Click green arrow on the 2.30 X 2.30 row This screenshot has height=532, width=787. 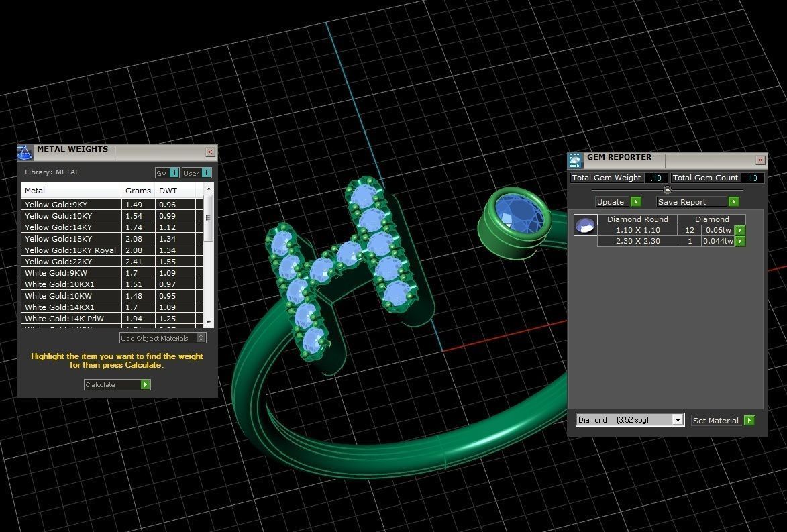[740, 241]
